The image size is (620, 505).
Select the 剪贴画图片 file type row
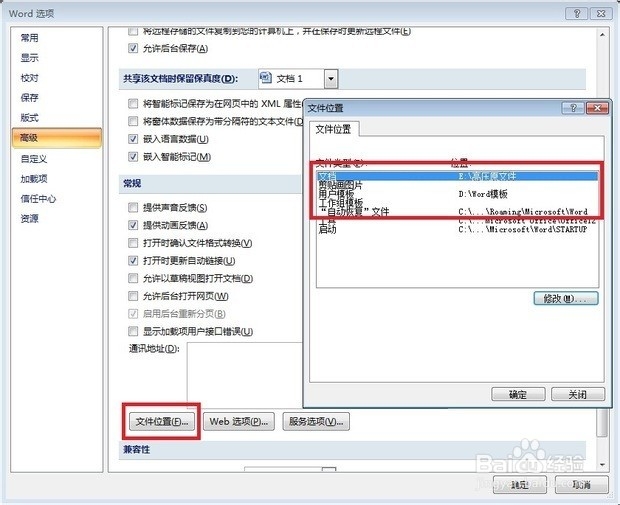[457, 185]
